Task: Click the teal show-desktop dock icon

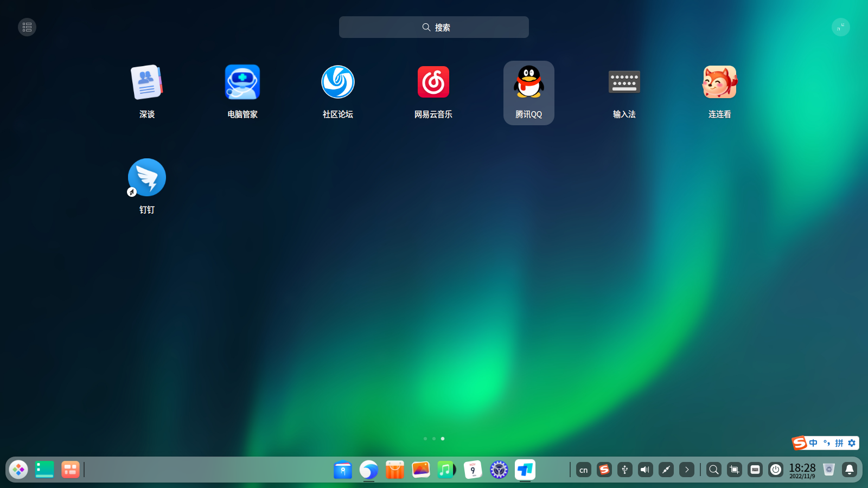Action: pos(44,470)
